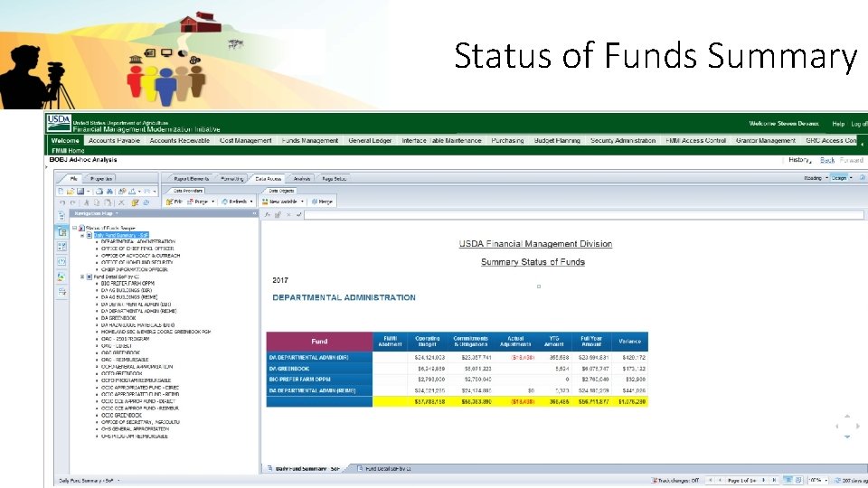The width and height of the screenshot is (868, 488).
Task: Open the Data Objects sub-tab
Action: [281, 191]
